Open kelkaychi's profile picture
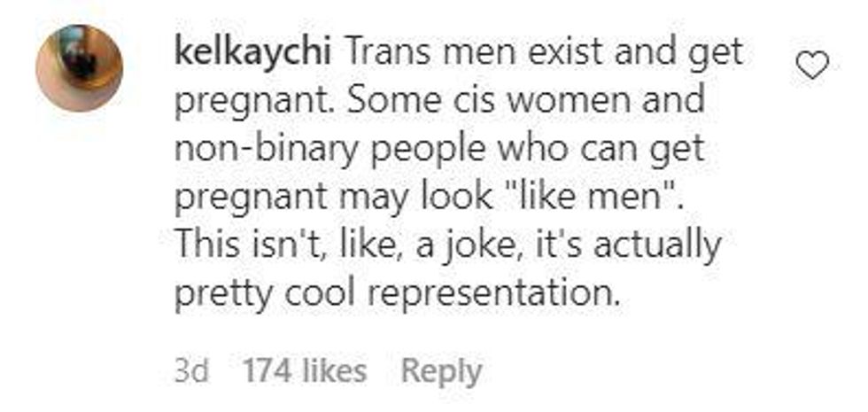 [79, 68]
